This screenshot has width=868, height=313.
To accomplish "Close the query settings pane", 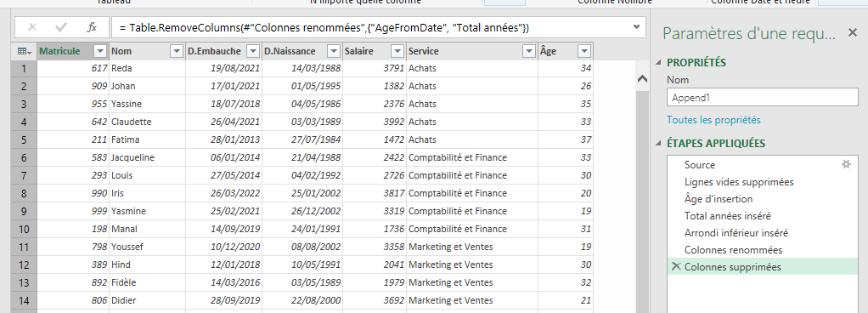I will [x=853, y=33].
